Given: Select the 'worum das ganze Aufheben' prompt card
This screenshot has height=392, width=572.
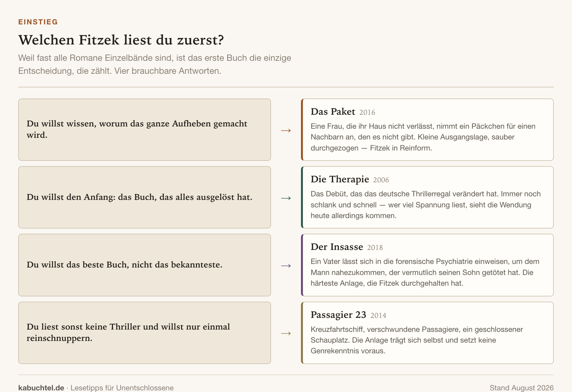Looking at the screenshot, I should coord(145,130).
